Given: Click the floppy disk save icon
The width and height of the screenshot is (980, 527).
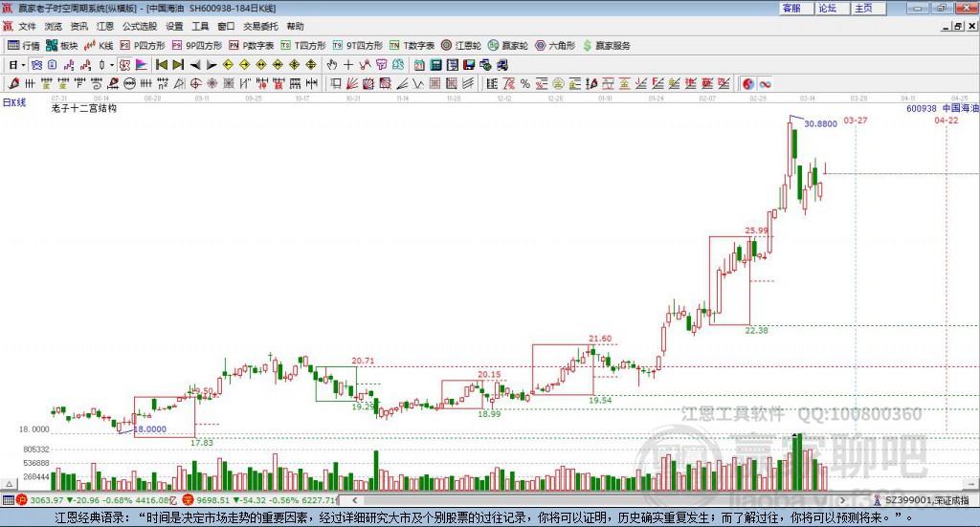Looking at the screenshot, I should (x=469, y=65).
